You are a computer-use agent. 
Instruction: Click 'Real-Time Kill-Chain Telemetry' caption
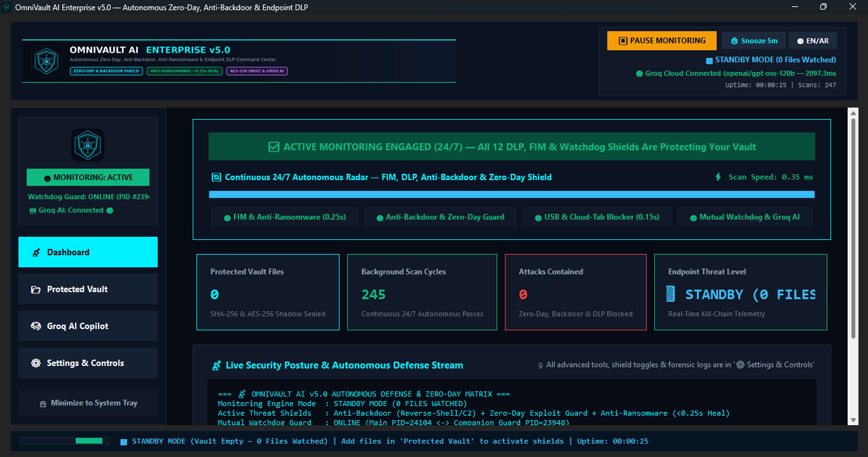coord(717,314)
